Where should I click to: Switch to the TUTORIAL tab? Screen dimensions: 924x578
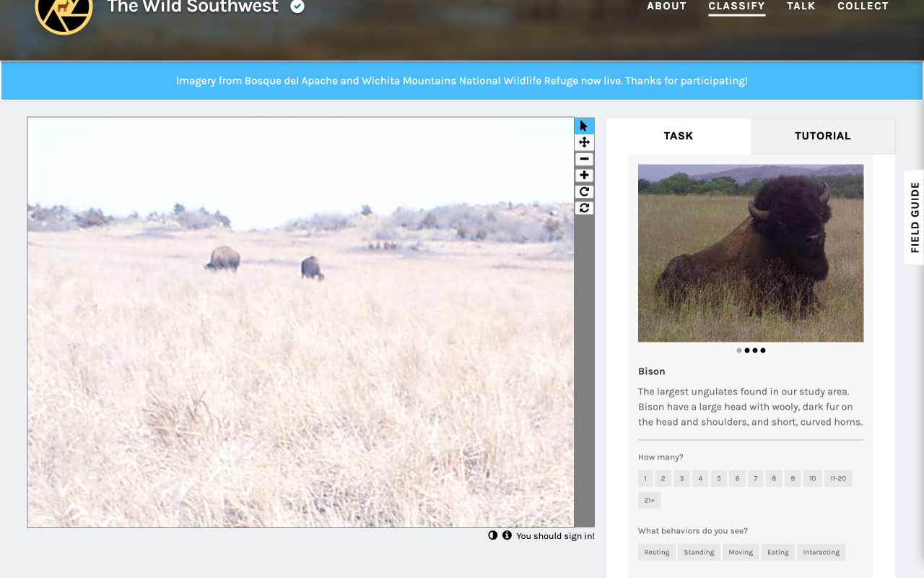[x=823, y=136]
